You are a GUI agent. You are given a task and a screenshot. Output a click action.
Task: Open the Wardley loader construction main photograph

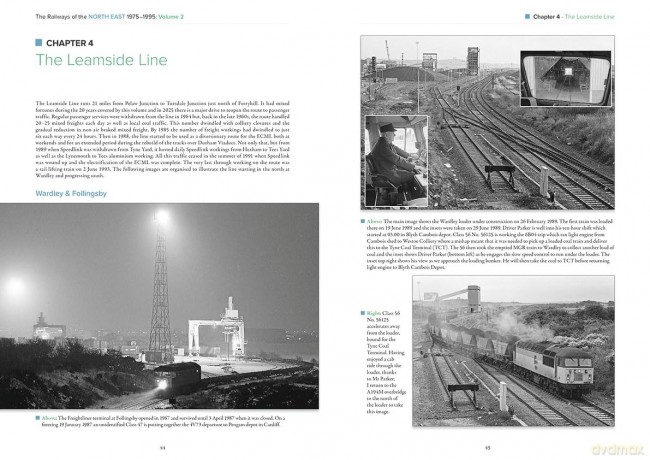[x=488, y=123]
